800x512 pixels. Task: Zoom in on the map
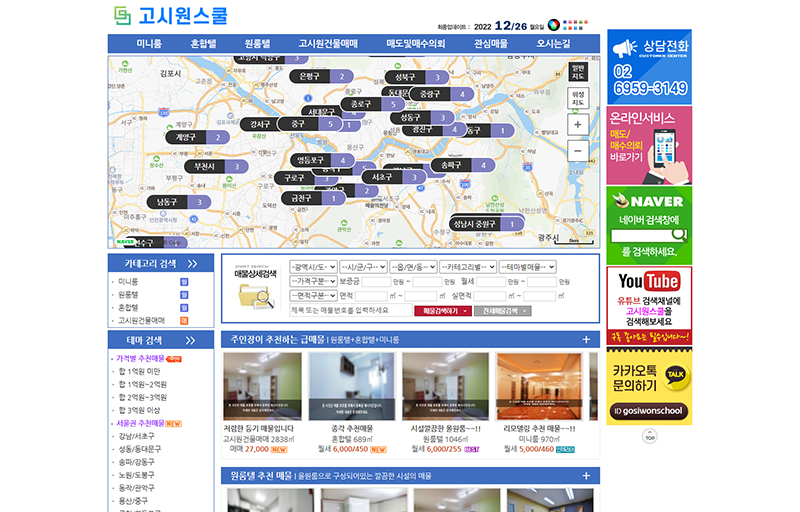point(578,125)
